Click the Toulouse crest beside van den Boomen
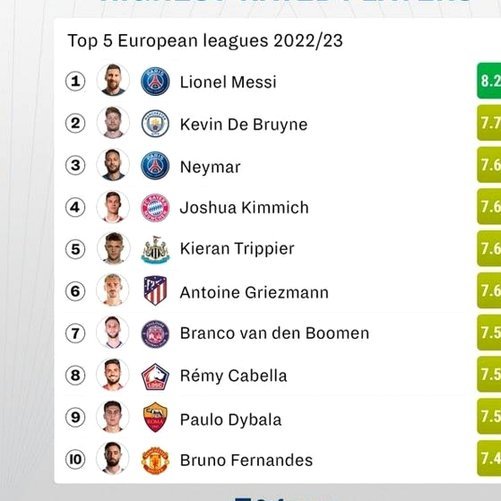The width and height of the screenshot is (501, 501). coord(155,334)
